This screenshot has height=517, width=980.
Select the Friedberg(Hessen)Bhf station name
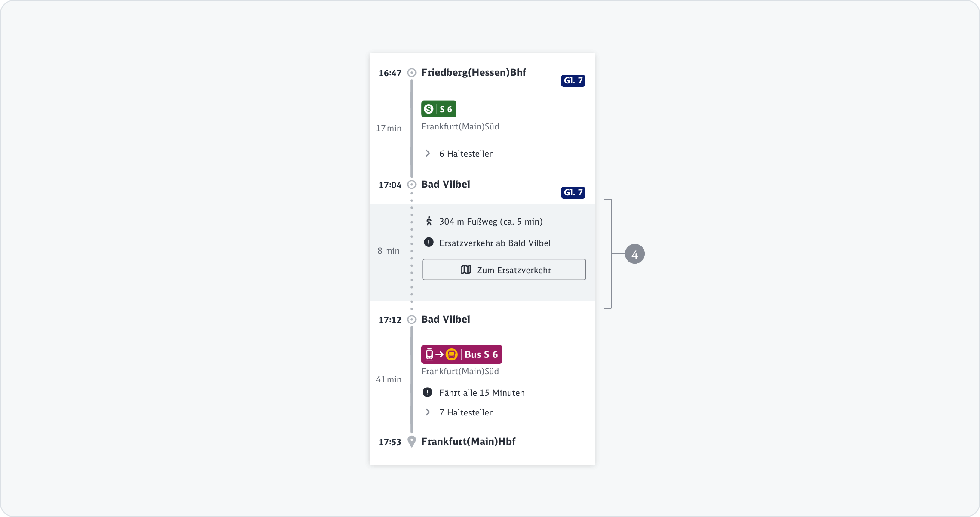(473, 73)
